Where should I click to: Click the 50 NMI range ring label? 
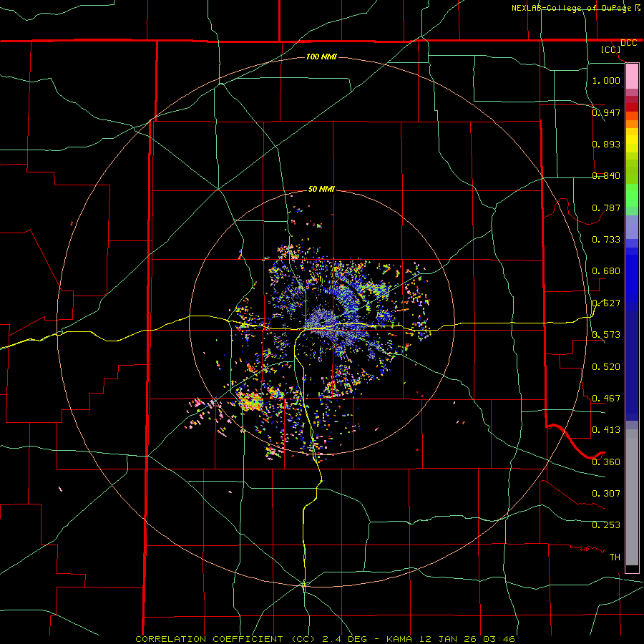click(x=321, y=189)
